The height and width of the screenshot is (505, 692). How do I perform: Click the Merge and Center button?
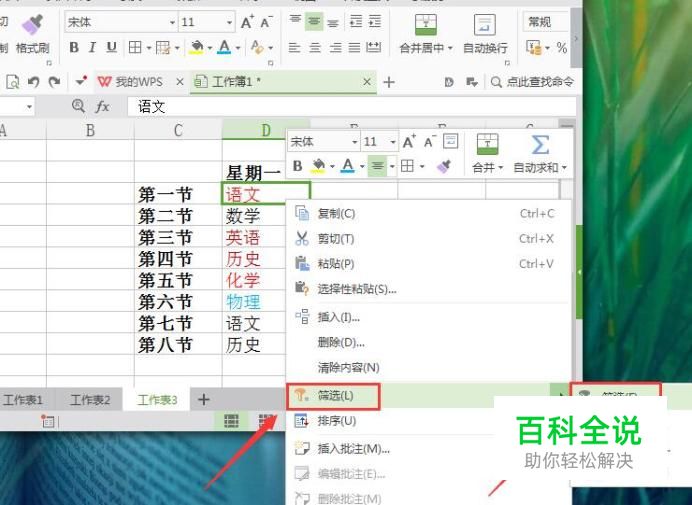[x=426, y=34]
